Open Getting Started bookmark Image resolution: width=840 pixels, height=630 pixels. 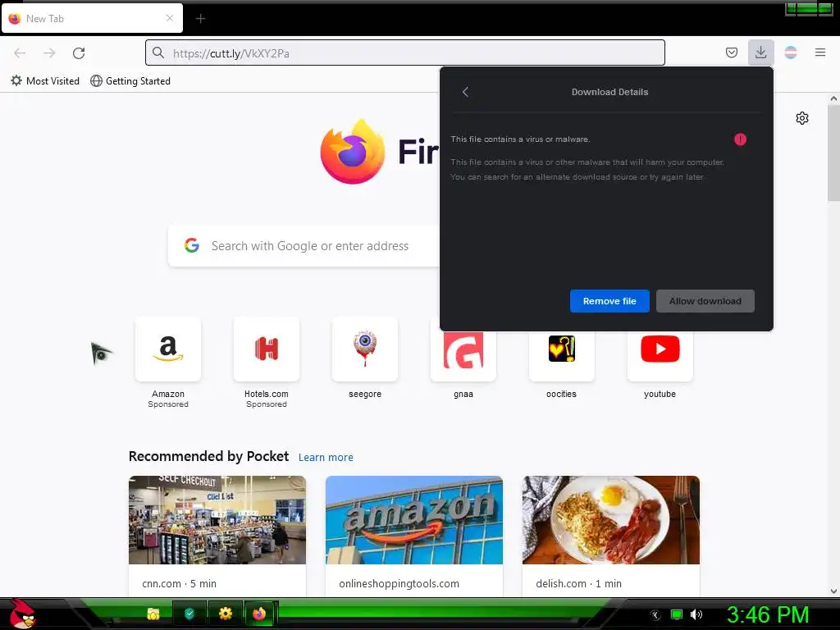(130, 81)
